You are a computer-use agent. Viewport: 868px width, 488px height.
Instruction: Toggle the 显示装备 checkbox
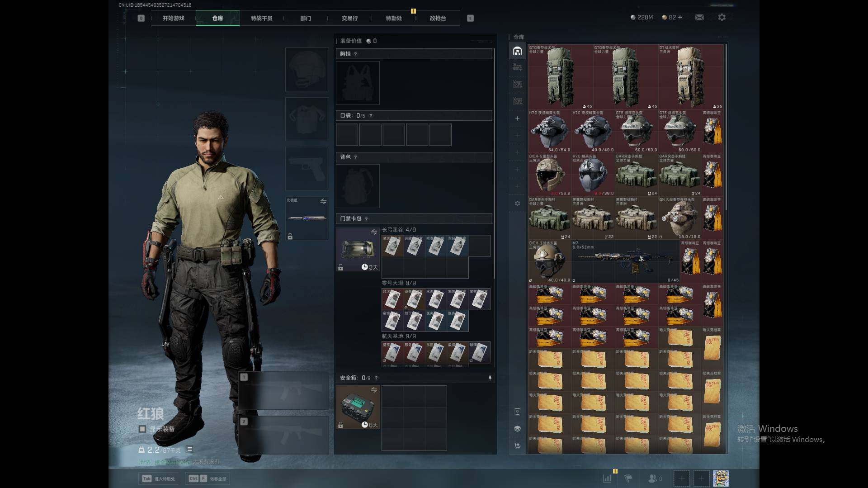tap(142, 429)
